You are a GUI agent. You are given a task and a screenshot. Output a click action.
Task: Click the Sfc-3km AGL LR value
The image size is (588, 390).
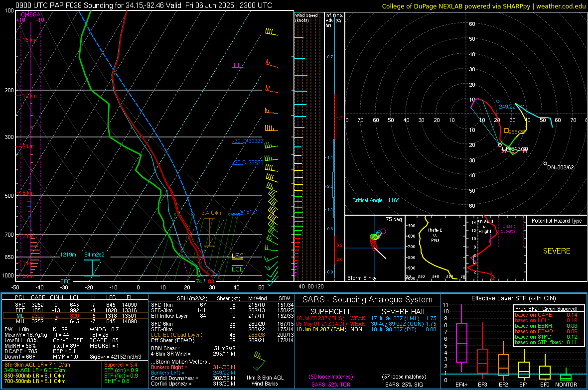click(x=37, y=365)
